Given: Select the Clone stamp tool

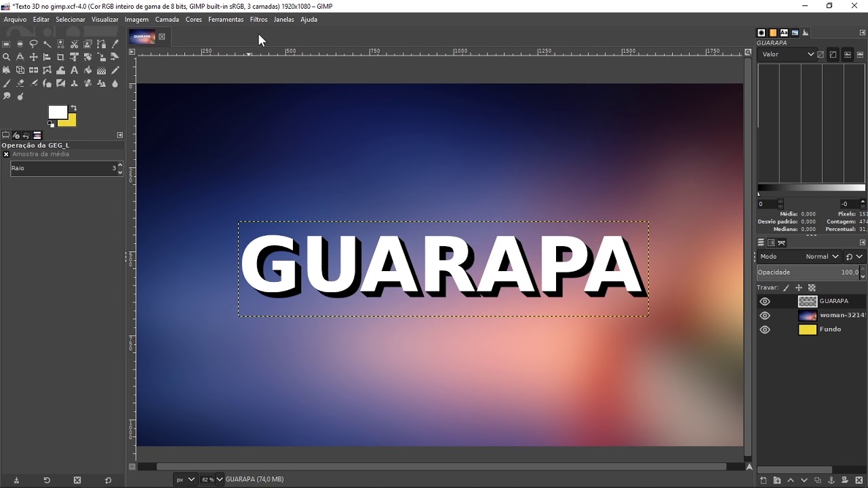Looking at the screenshot, I should click(74, 83).
